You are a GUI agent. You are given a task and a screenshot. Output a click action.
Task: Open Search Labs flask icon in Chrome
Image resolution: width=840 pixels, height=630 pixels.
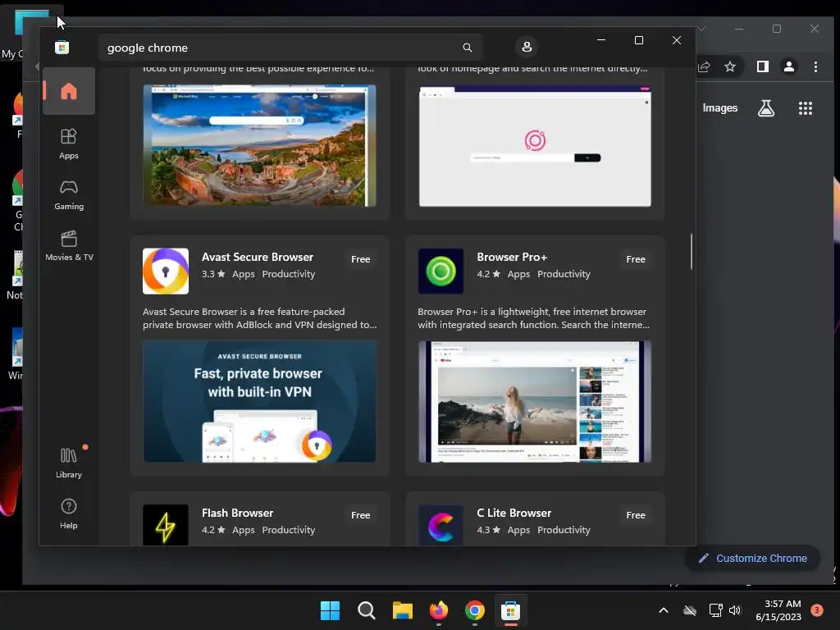click(x=766, y=108)
